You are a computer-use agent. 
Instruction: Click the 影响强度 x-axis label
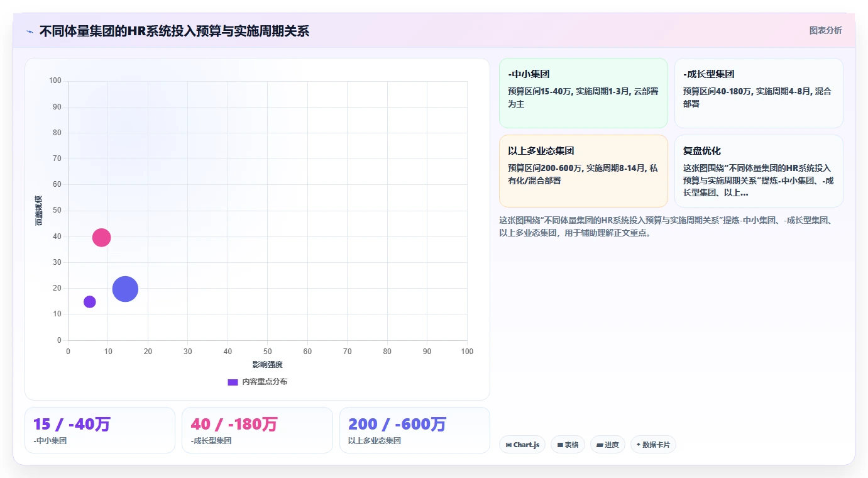pos(267,365)
